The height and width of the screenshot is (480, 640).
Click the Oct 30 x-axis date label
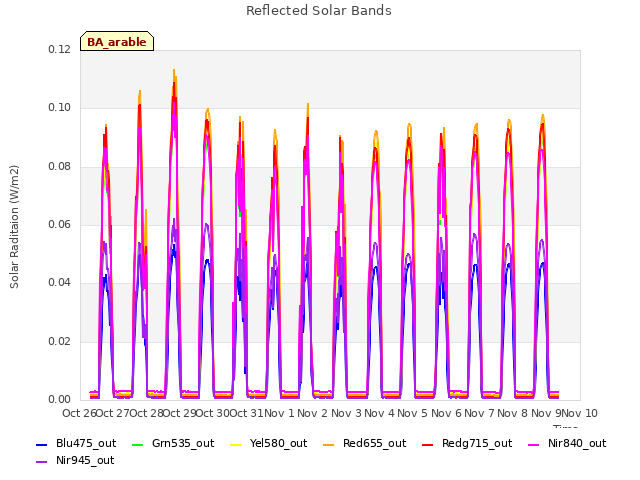pos(213,413)
